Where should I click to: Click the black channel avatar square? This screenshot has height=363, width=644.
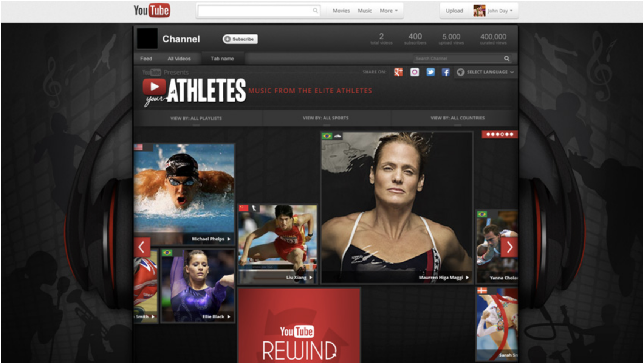pyautogui.click(x=147, y=39)
